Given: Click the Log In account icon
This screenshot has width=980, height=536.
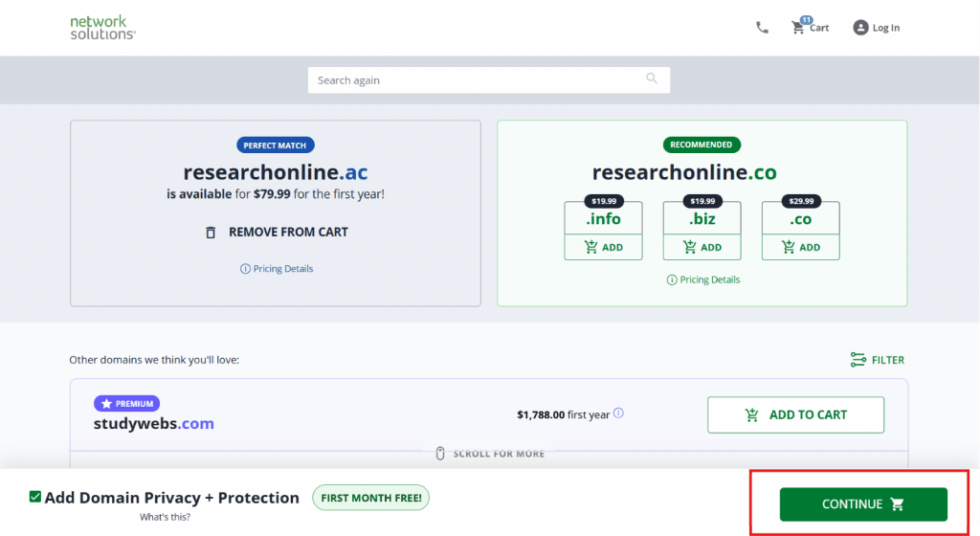Looking at the screenshot, I should 860,28.
